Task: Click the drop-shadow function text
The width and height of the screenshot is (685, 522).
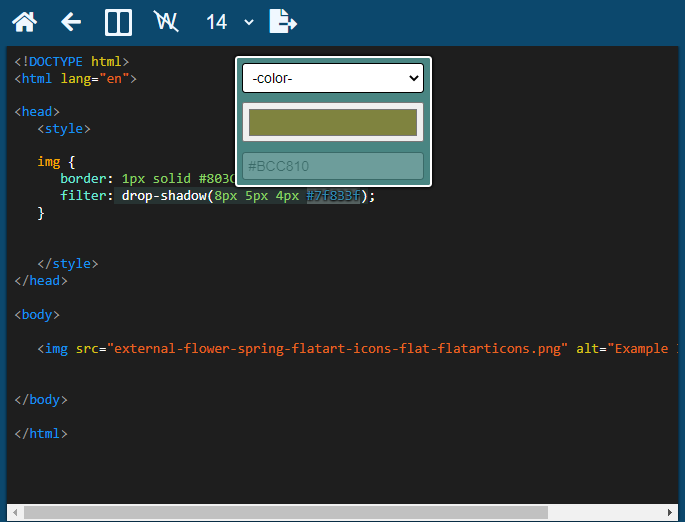Action: [x=164, y=196]
